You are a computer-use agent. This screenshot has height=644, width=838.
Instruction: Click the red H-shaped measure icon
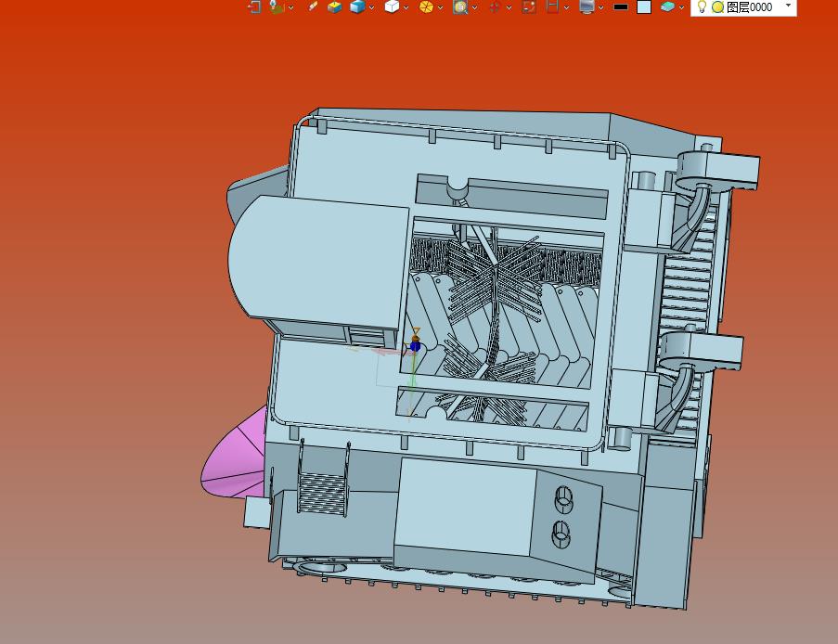tap(552, 6)
